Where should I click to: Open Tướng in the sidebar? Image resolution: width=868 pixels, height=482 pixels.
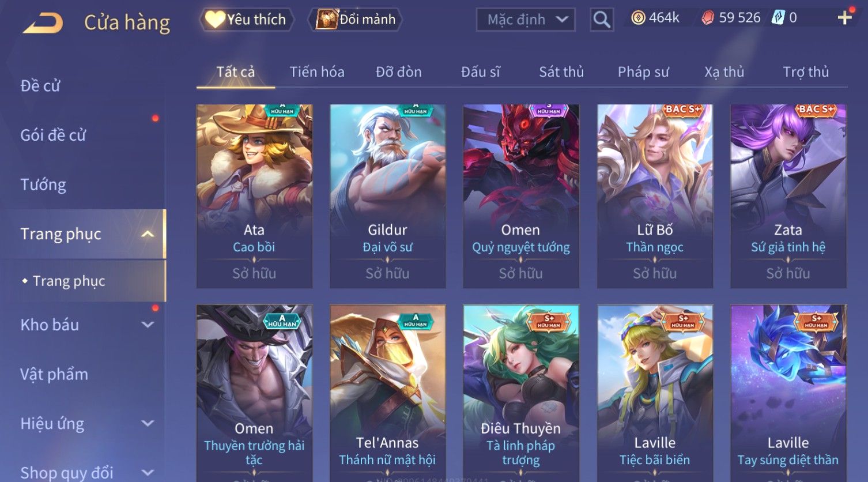(x=43, y=184)
